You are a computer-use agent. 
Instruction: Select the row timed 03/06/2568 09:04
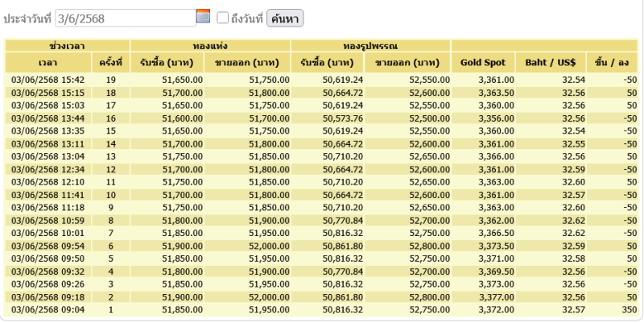click(x=321, y=310)
